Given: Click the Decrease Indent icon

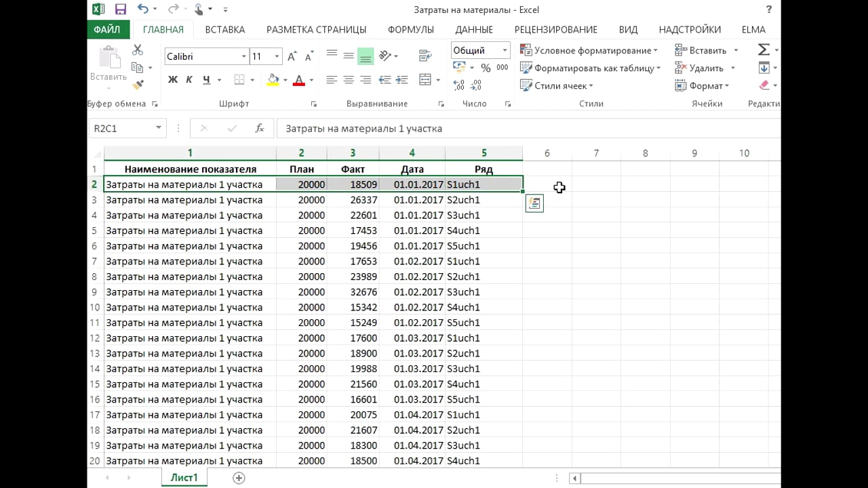Looking at the screenshot, I should (385, 80).
